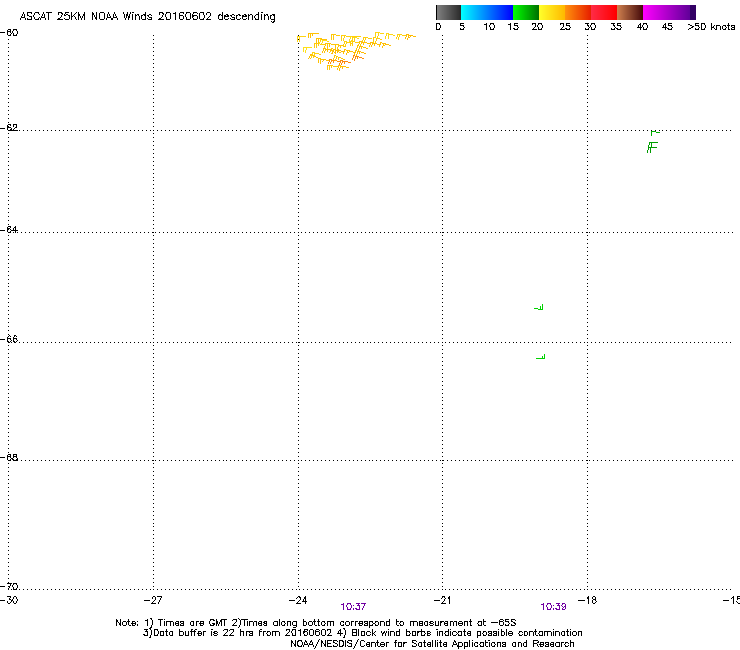This screenshot has width=740, height=650.
Task: Click the -64 latitude axis label
Action: click(x=9, y=230)
